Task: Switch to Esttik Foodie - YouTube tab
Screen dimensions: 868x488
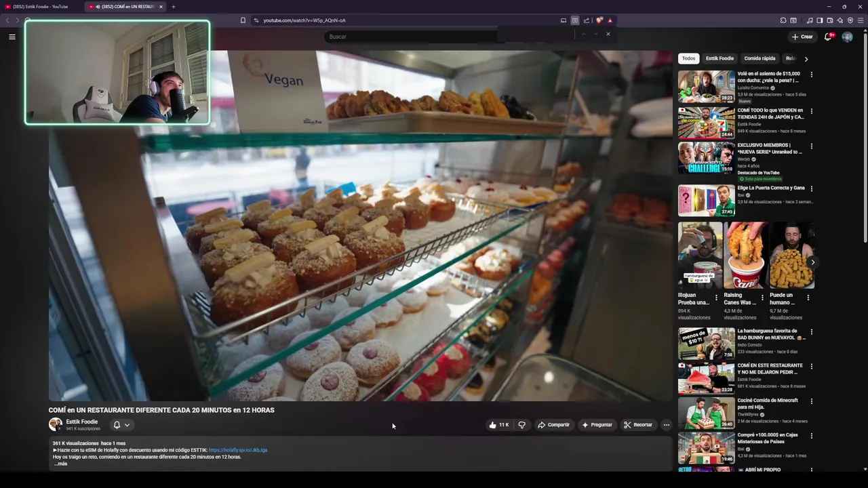Action: click(x=41, y=7)
